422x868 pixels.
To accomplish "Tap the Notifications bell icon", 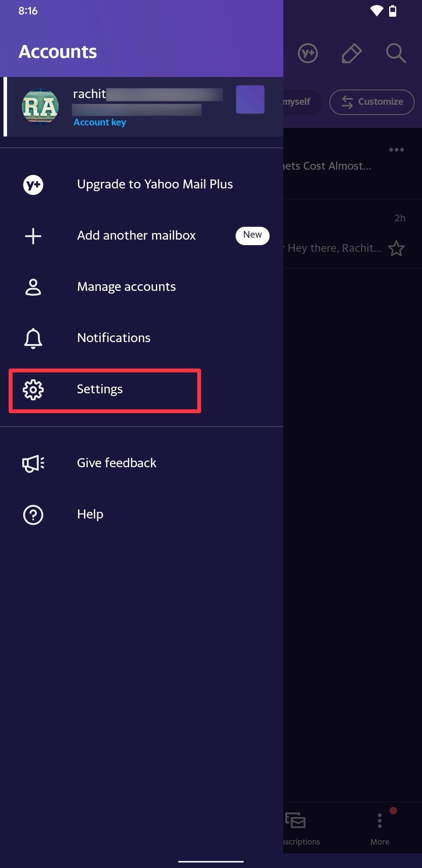I will [33, 338].
